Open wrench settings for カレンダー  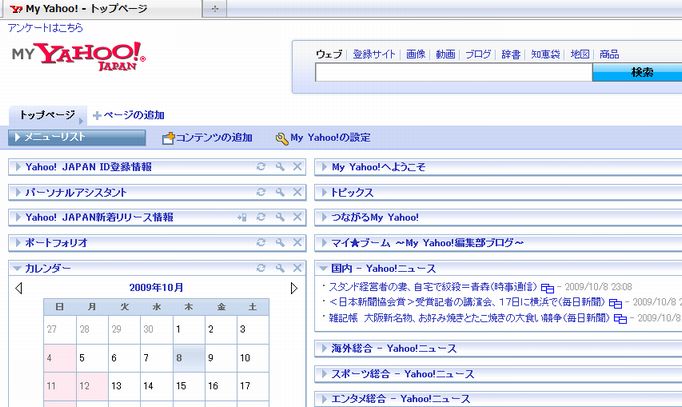280,268
